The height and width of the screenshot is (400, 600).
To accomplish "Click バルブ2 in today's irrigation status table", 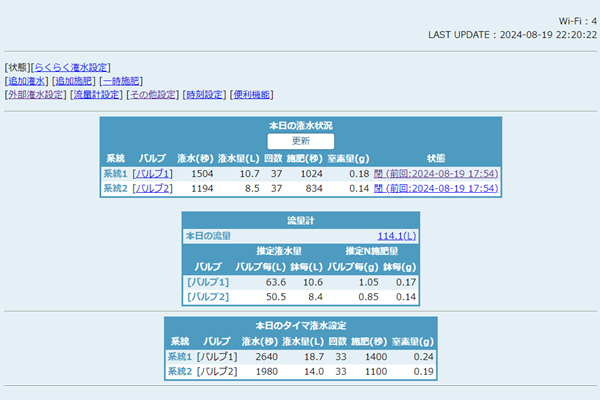I will [x=153, y=188].
